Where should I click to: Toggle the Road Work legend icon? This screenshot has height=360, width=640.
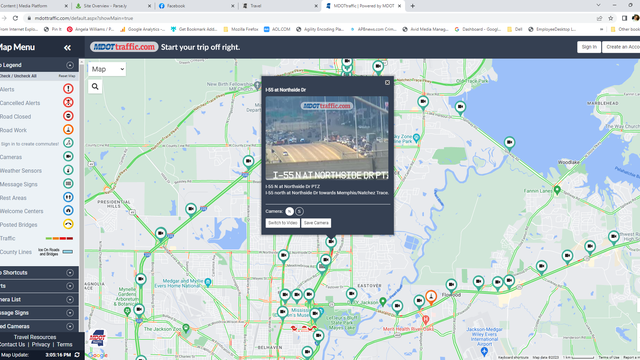[68, 129]
